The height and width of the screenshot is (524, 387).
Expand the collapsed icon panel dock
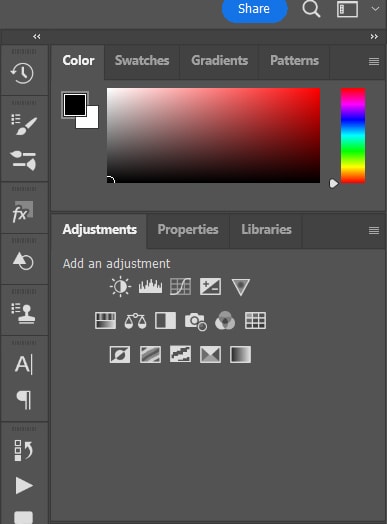point(36,36)
